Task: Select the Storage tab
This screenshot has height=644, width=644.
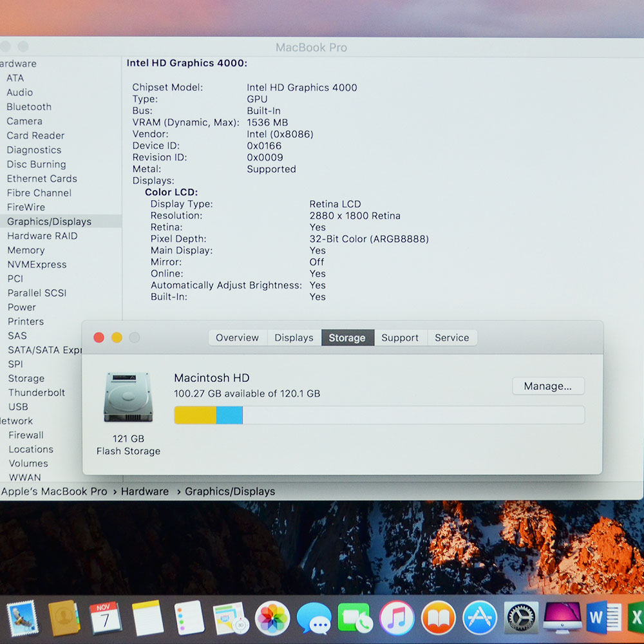Action: click(348, 337)
